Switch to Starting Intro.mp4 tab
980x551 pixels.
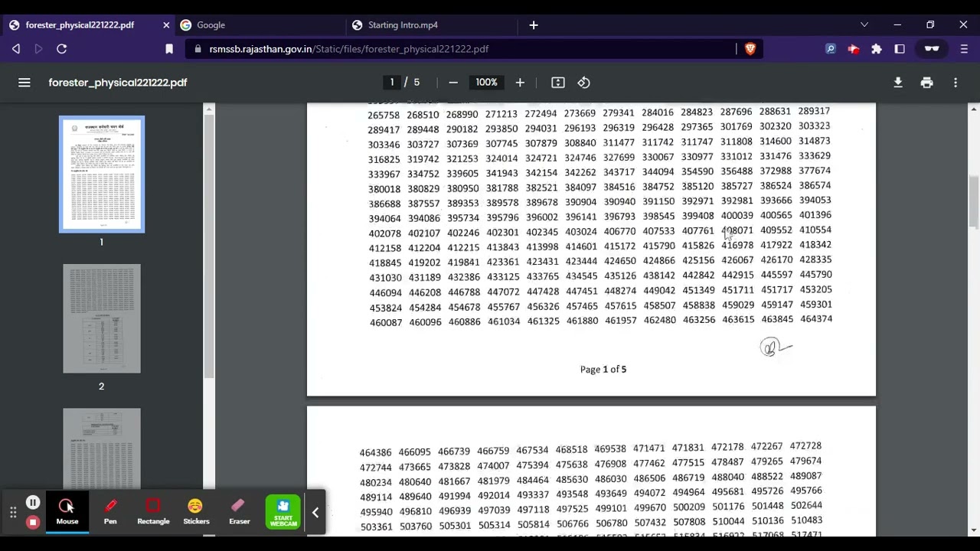(x=433, y=25)
